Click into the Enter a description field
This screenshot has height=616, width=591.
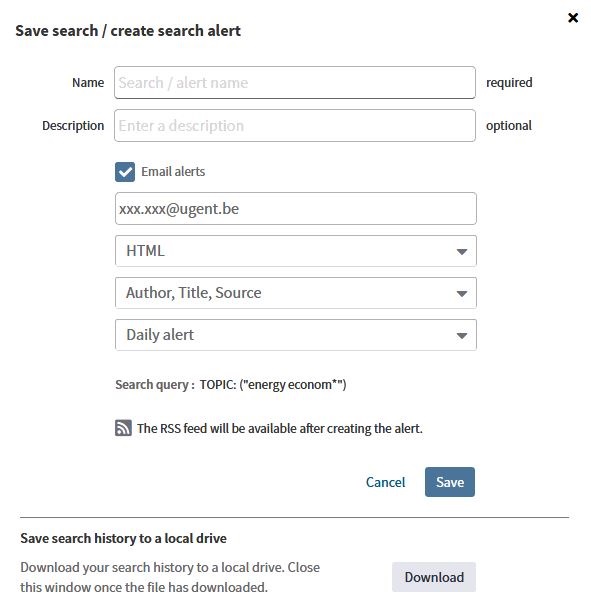tap(295, 126)
